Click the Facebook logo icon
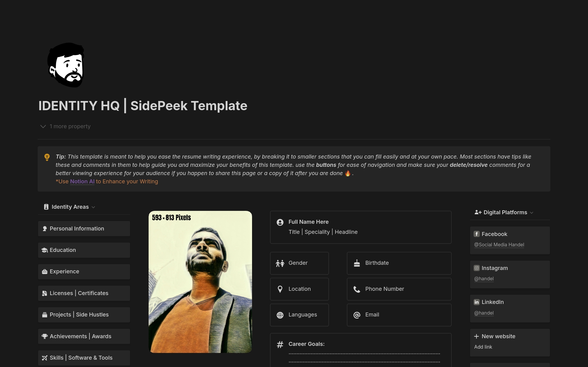The width and height of the screenshot is (588, 367). (x=477, y=234)
